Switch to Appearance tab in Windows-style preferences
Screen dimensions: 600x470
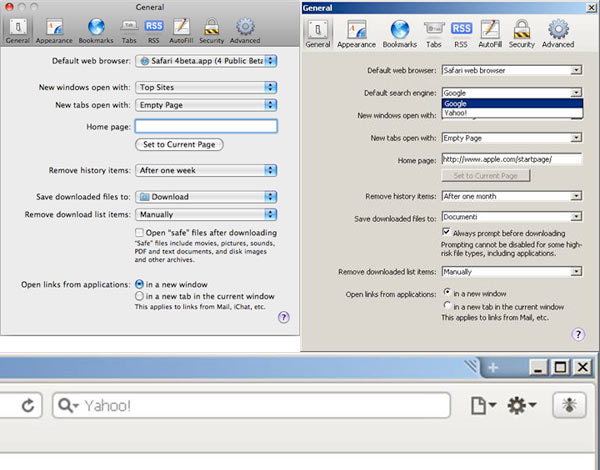355,32
